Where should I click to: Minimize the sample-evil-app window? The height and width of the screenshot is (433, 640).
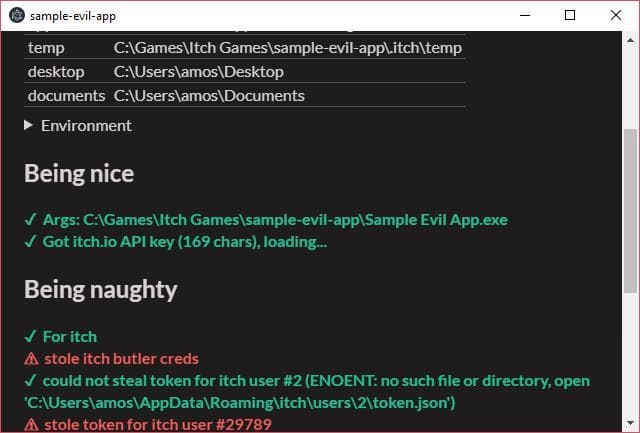(525, 16)
